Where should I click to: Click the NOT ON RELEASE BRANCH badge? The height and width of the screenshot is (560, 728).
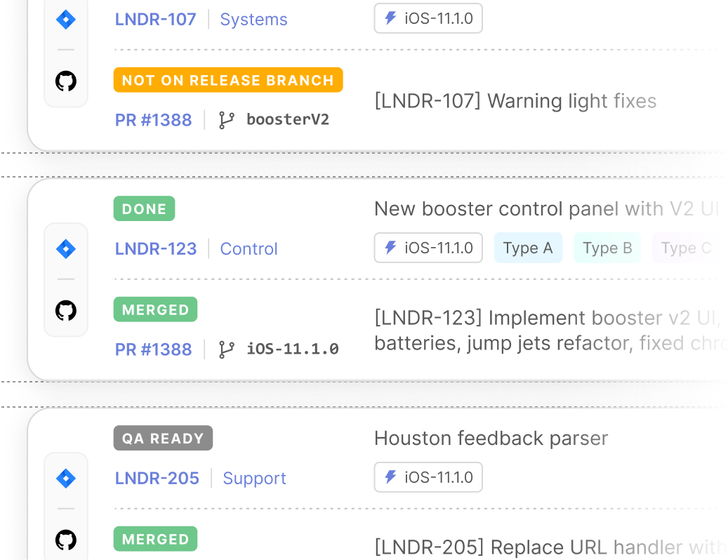coord(227,80)
